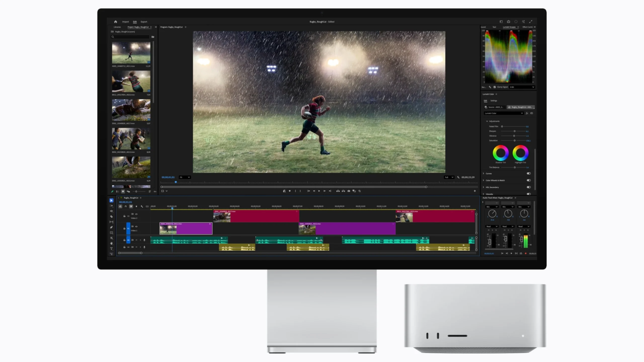Mute audio track A3
Viewport: 644px width, 362px height.
coord(136,240)
